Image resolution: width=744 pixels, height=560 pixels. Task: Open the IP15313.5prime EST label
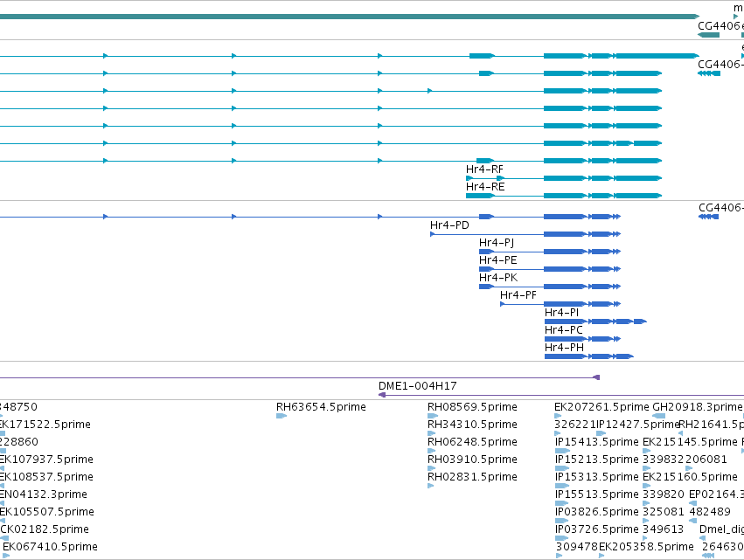[597, 476]
